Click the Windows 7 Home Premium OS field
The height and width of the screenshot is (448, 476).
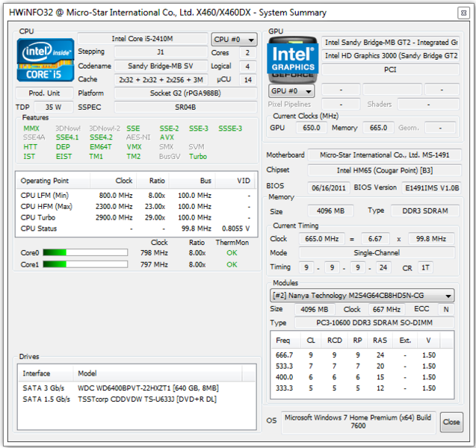pos(358,422)
